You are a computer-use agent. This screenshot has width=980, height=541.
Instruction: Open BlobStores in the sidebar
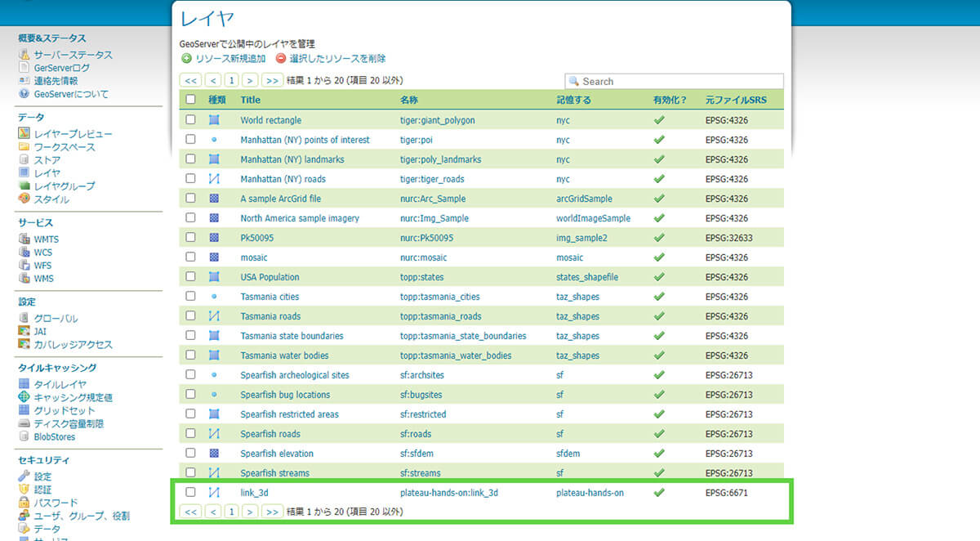(55, 437)
